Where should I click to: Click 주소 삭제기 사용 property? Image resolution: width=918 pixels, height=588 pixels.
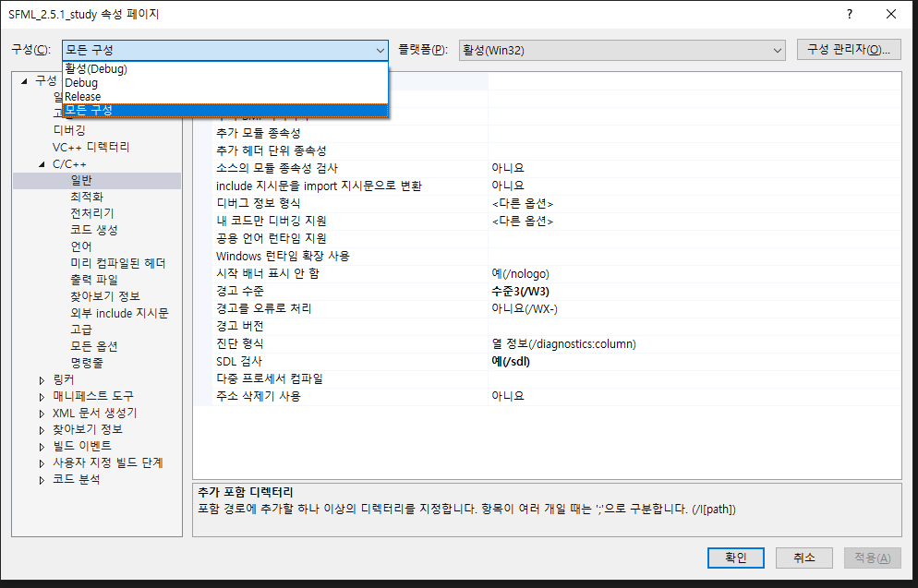click(259, 396)
